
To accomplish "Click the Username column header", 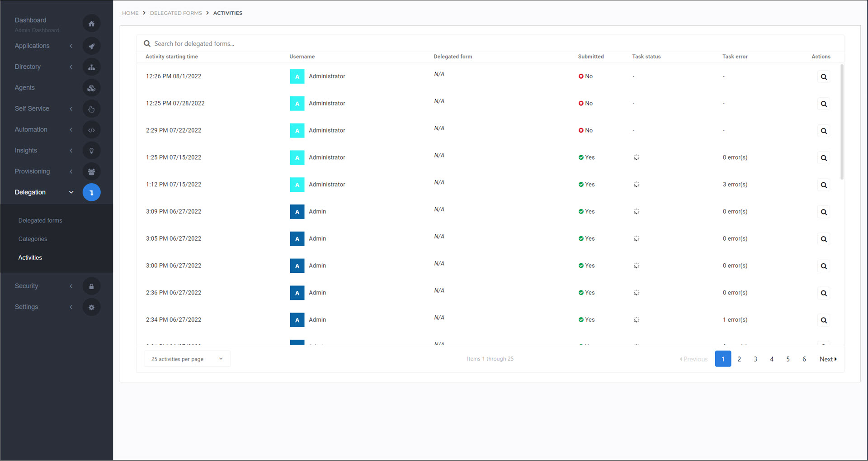I will pyautogui.click(x=302, y=57).
